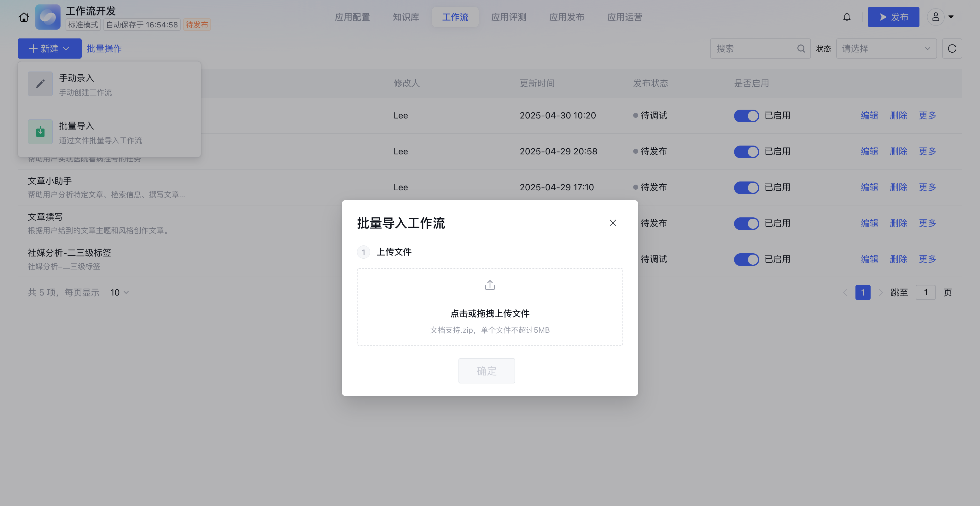Open the notification bell

coord(847,17)
